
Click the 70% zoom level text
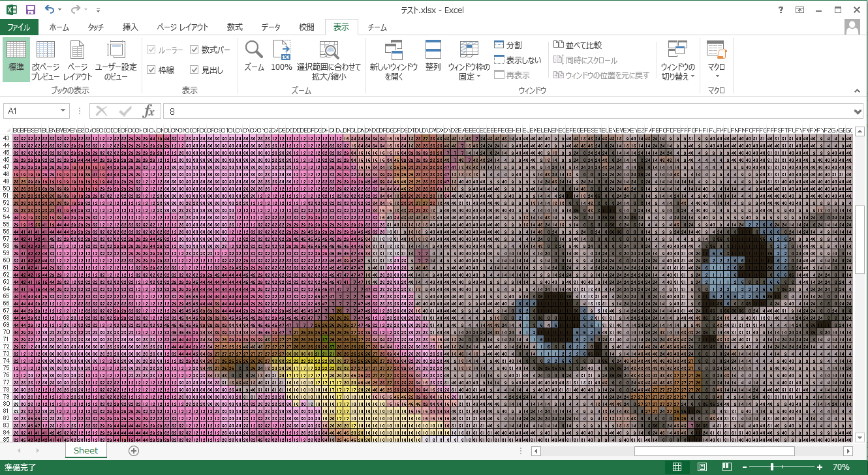pyautogui.click(x=841, y=467)
